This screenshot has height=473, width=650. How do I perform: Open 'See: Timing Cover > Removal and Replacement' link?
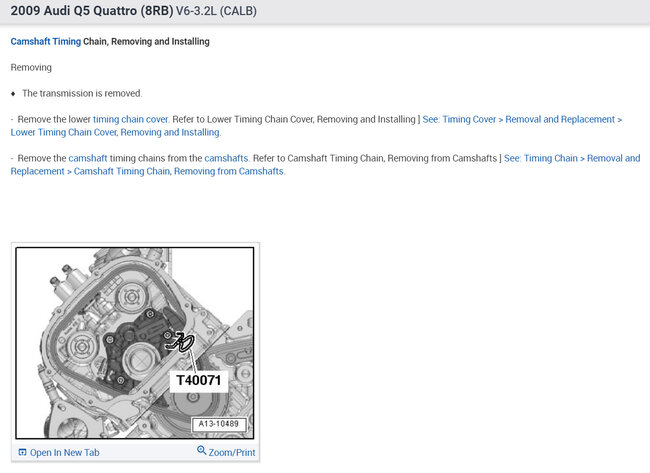(x=522, y=119)
